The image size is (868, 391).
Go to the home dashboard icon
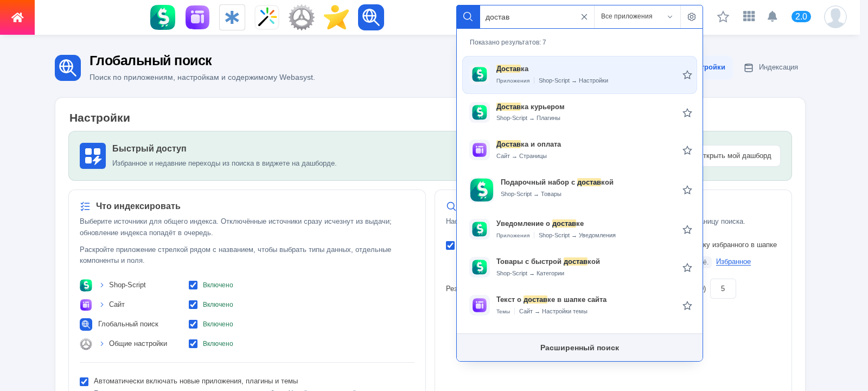click(x=17, y=17)
